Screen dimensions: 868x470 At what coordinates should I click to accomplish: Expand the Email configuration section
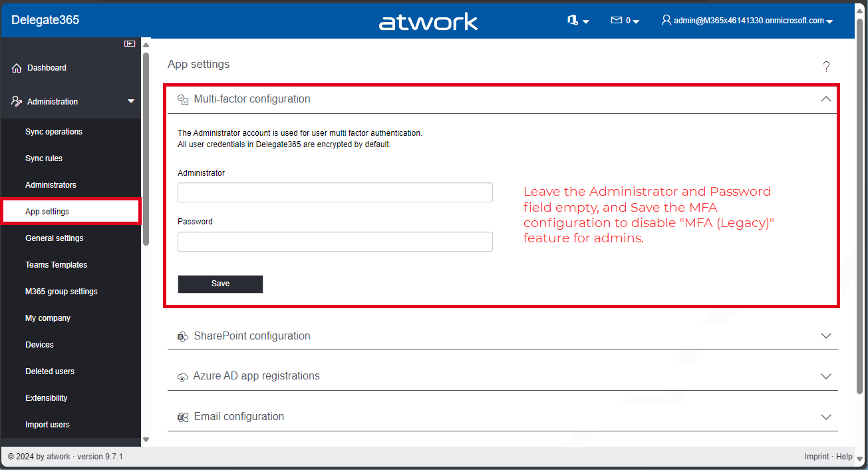[826, 417]
